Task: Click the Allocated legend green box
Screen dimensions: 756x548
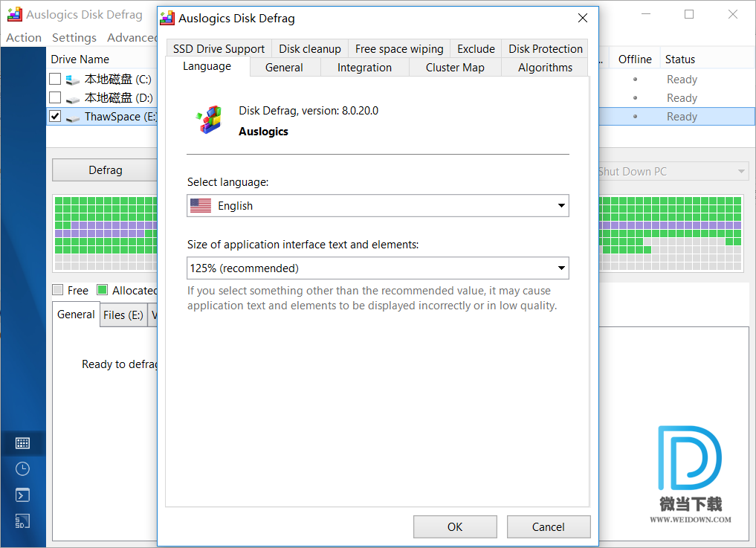Action: [x=103, y=289]
